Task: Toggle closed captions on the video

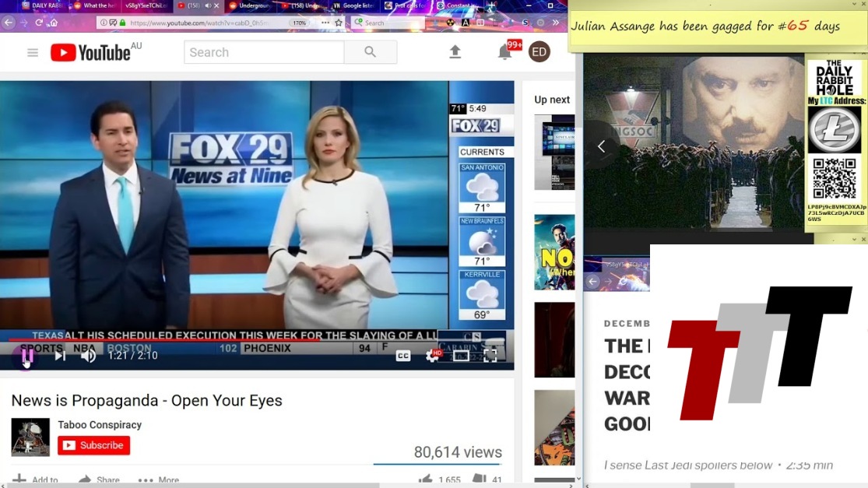Action: pos(403,356)
